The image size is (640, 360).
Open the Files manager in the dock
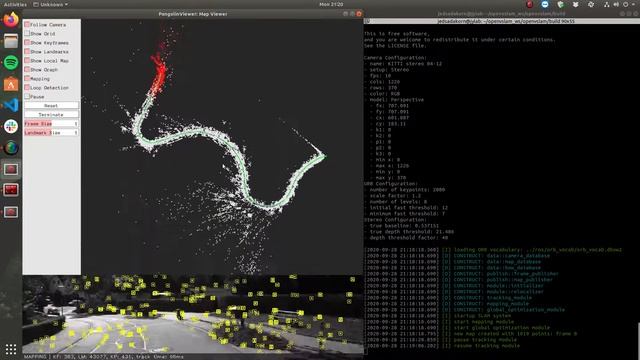(11, 41)
